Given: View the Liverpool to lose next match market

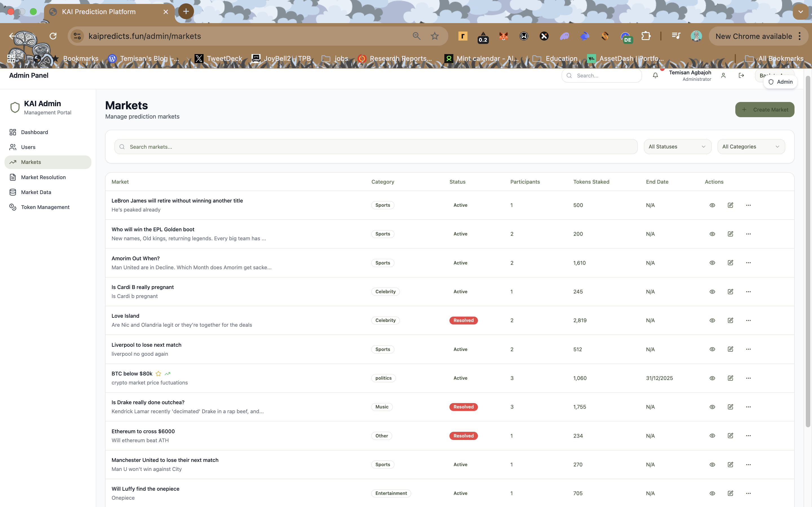Looking at the screenshot, I should tap(712, 349).
